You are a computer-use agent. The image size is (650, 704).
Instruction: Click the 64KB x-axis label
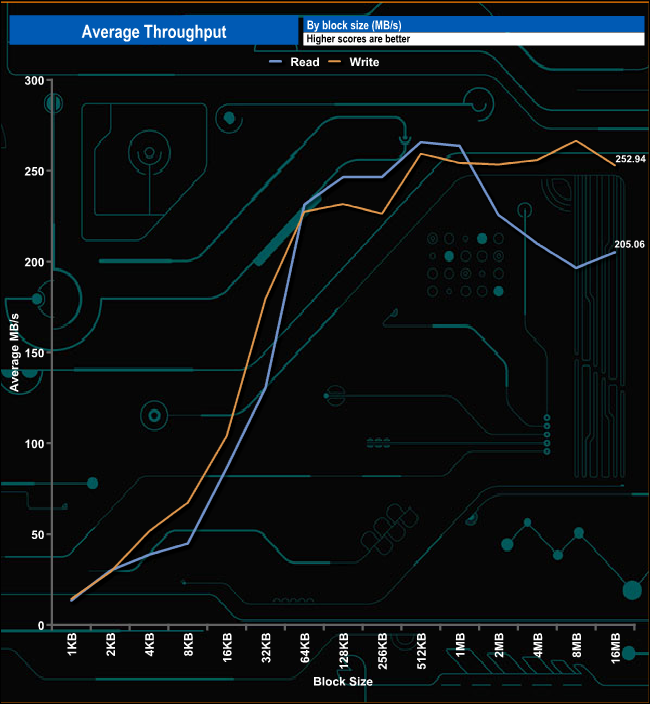coord(305,647)
